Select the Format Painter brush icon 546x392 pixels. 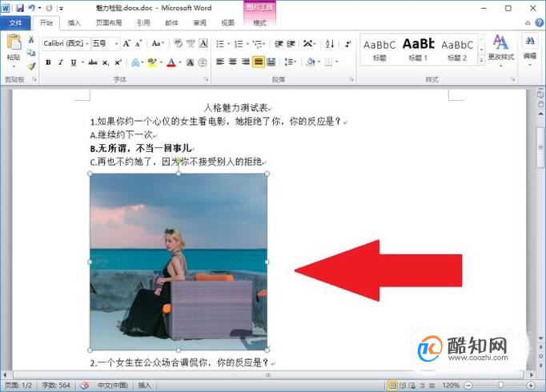tap(31, 66)
